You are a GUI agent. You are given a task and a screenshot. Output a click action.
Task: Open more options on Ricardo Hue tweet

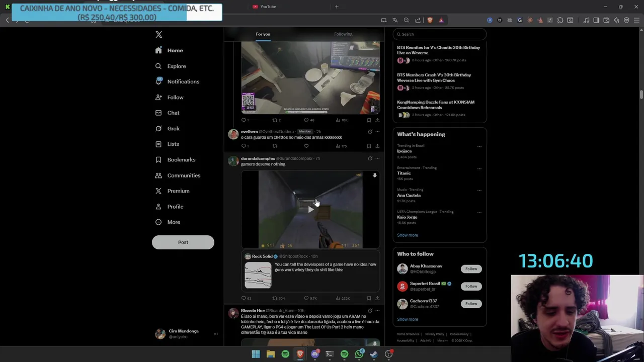[377, 311]
